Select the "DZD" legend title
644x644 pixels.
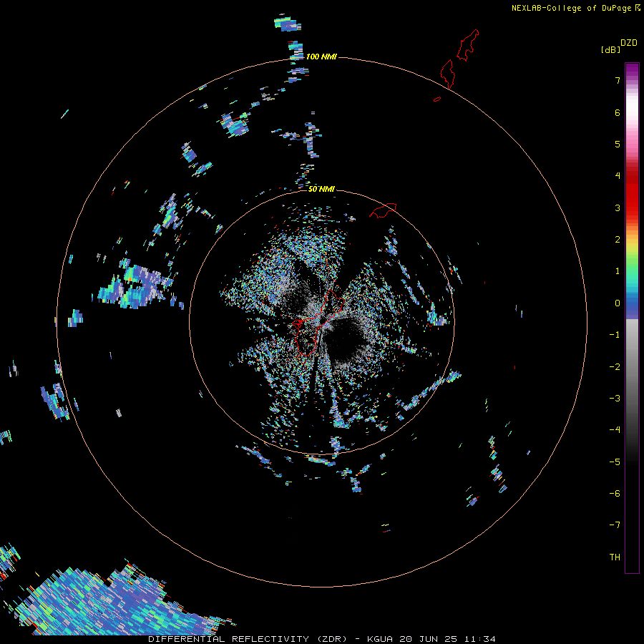[629, 43]
